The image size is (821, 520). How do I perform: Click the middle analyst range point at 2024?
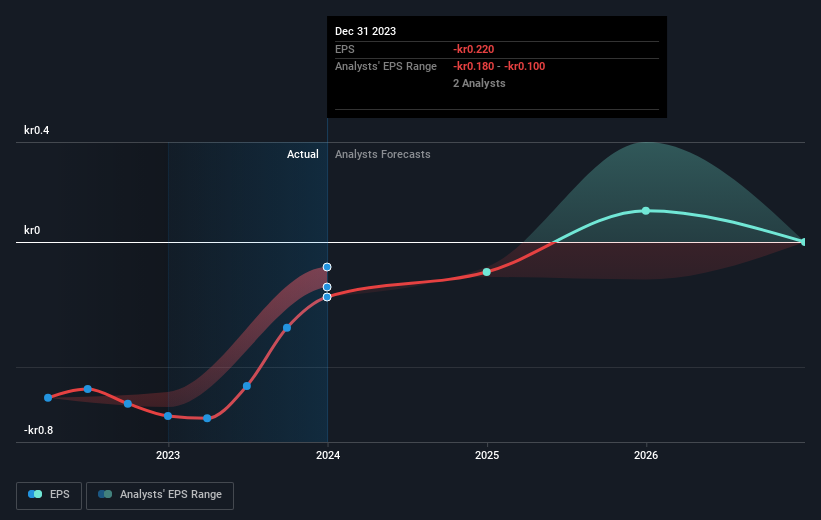[x=327, y=287]
